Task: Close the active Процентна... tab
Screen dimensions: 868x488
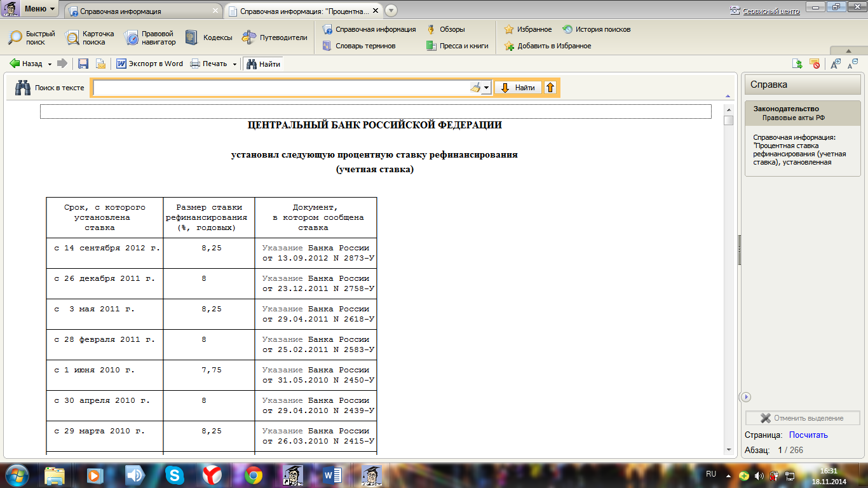Action: [x=375, y=11]
